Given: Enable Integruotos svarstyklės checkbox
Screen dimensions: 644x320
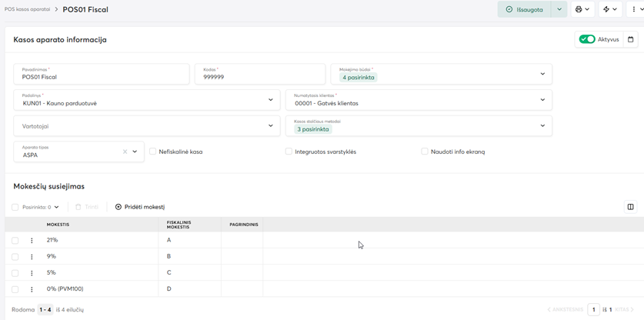Looking at the screenshot, I should click(289, 152).
